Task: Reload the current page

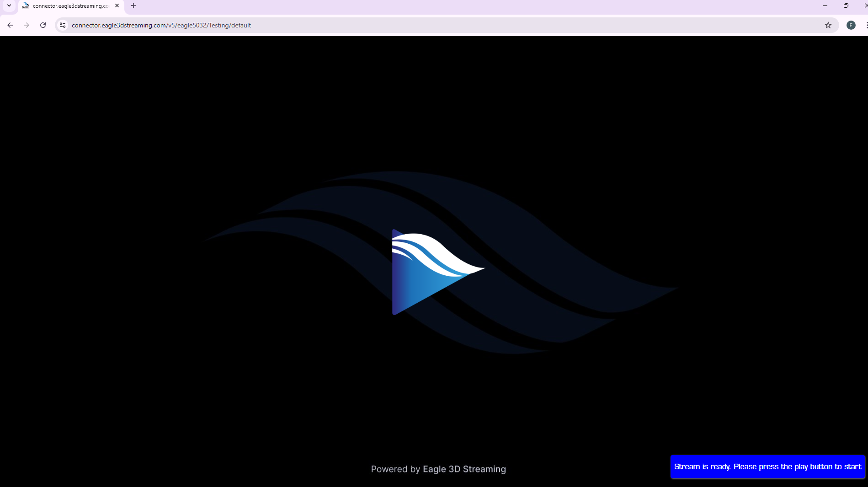Action: click(43, 25)
